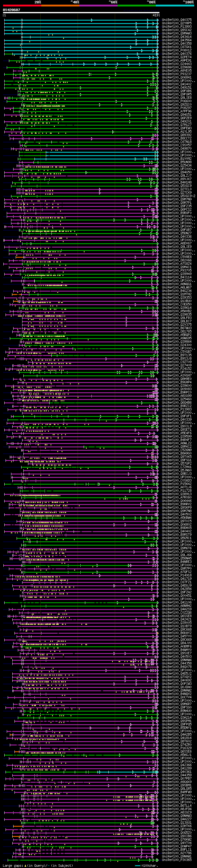Open hit UniRef100_A9VJK7
197x868 pixels.
click(177, 179)
